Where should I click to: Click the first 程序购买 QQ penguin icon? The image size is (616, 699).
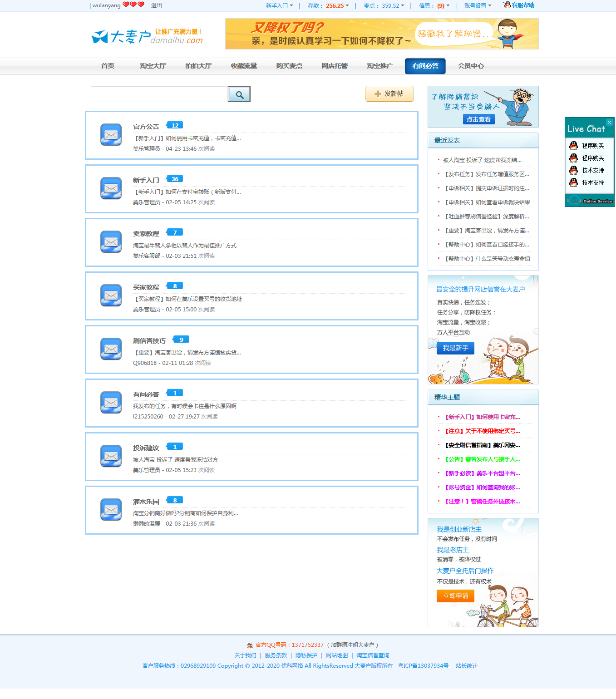coord(573,146)
